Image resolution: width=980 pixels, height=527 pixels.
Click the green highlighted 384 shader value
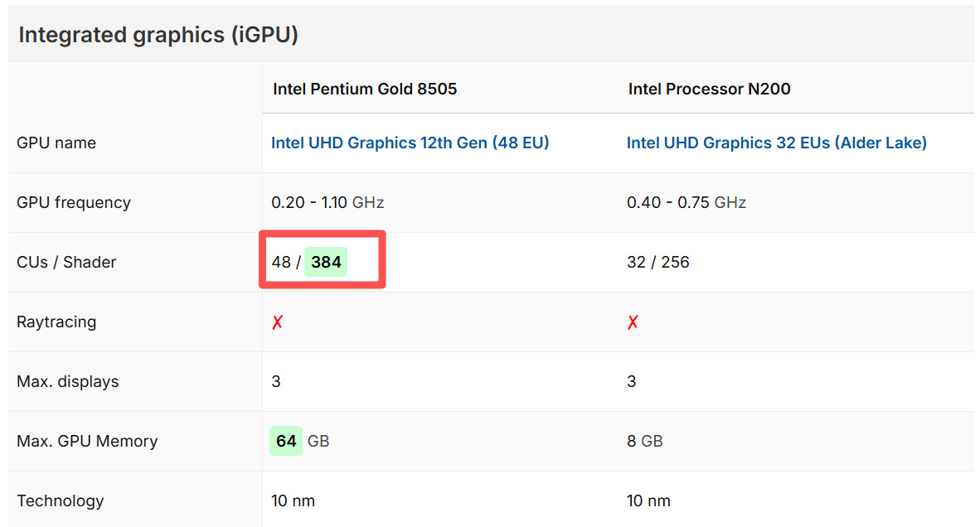coord(326,262)
